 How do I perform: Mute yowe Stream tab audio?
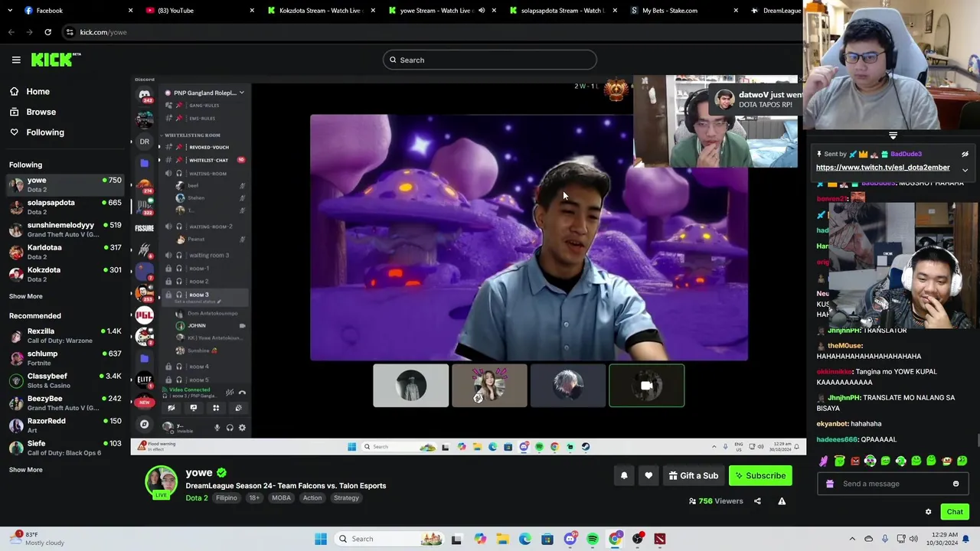click(482, 11)
